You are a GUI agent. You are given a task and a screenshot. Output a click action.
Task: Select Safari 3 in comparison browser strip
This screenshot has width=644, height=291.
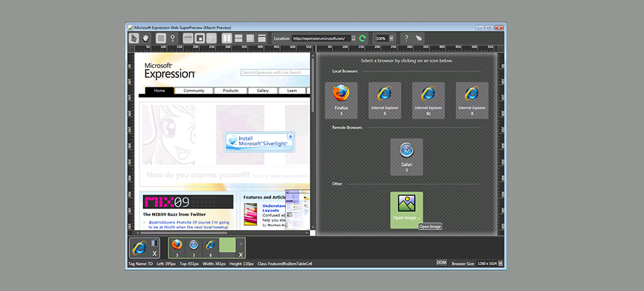[194, 248]
